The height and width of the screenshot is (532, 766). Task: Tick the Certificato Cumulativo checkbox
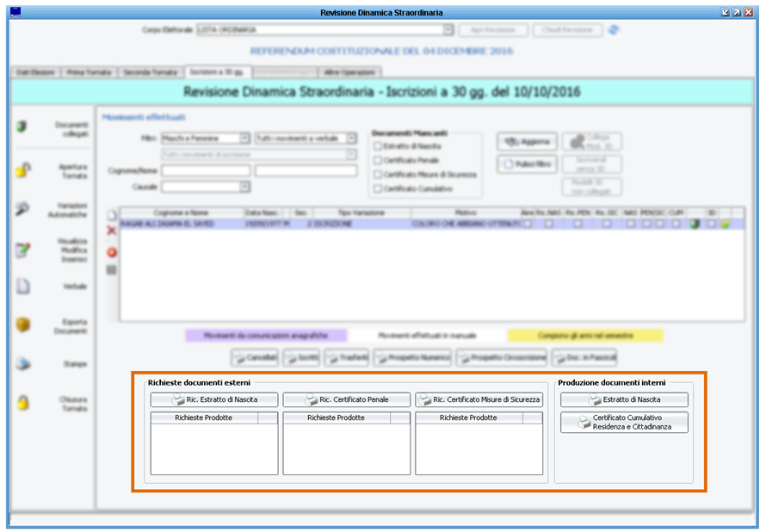tap(378, 189)
